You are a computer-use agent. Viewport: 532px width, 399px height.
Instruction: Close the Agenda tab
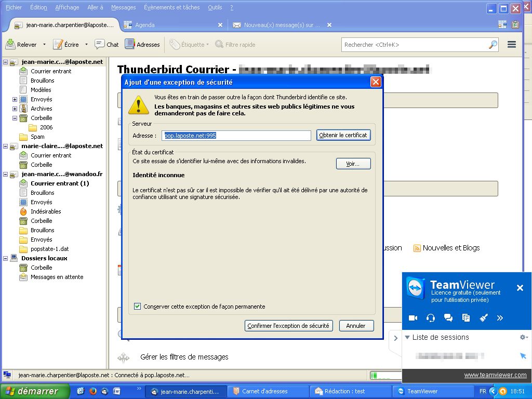tap(220, 25)
